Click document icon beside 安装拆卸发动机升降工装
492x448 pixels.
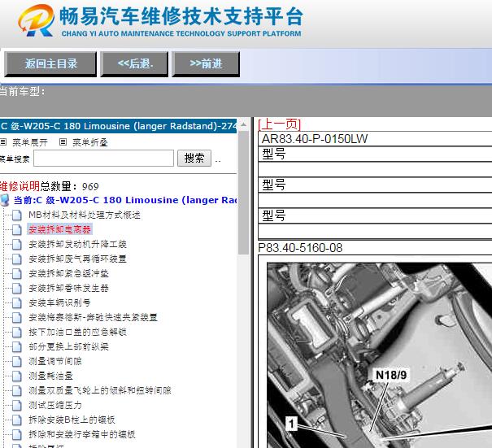[x=16, y=244]
